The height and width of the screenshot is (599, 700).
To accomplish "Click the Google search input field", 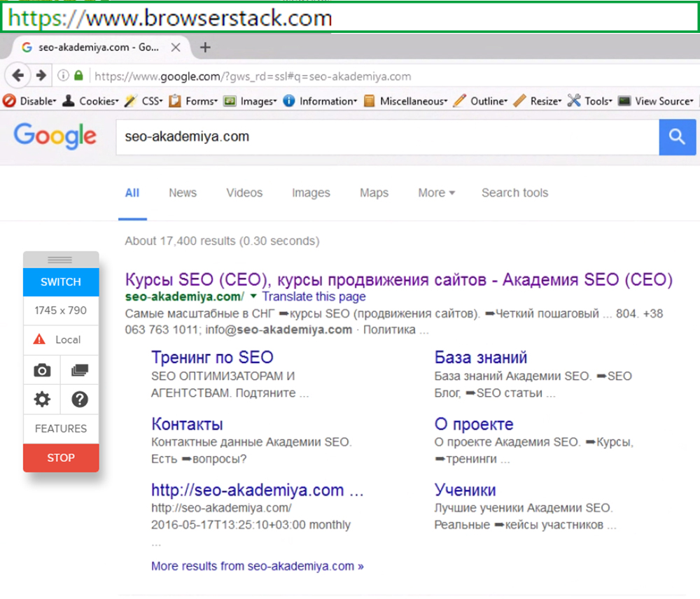I will (388, 137).
